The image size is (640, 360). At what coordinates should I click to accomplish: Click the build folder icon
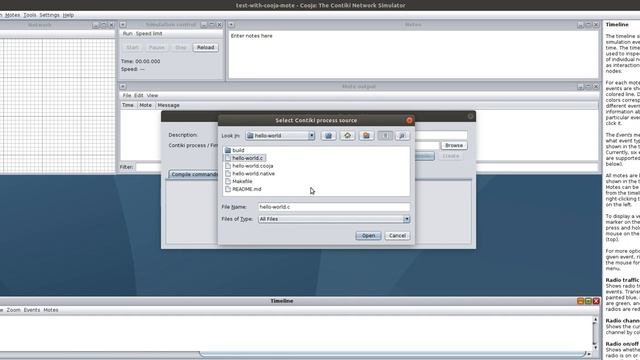tap(228, 150)
